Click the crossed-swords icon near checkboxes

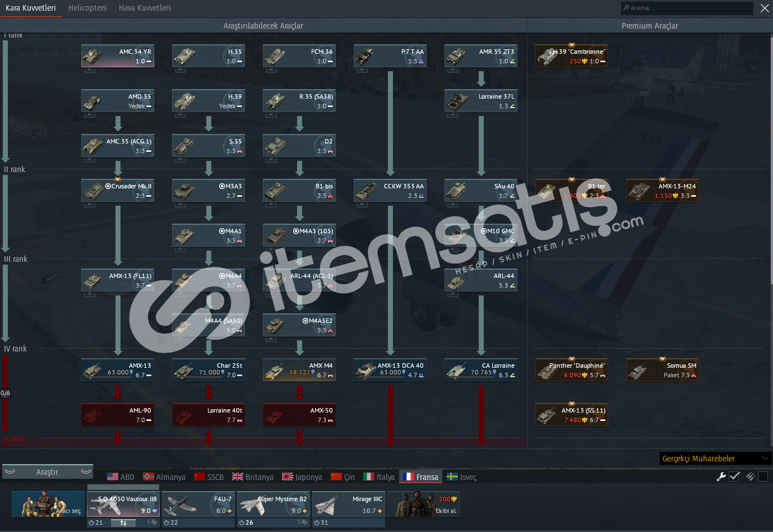[750, 477]
